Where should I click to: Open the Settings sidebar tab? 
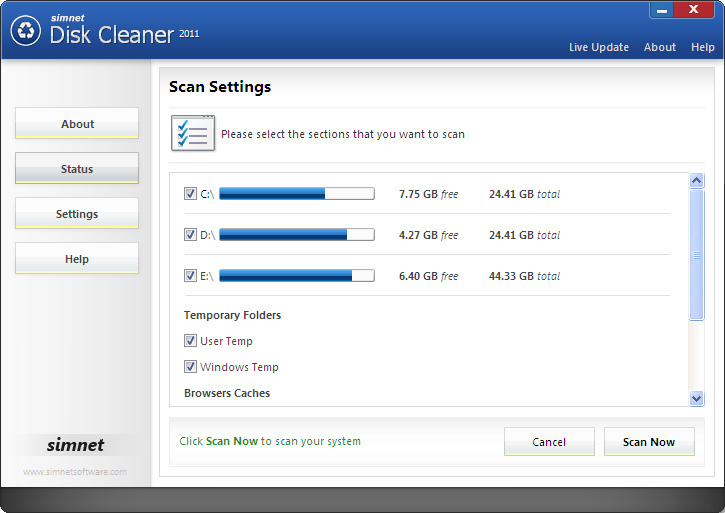click(x=77, y=214)
